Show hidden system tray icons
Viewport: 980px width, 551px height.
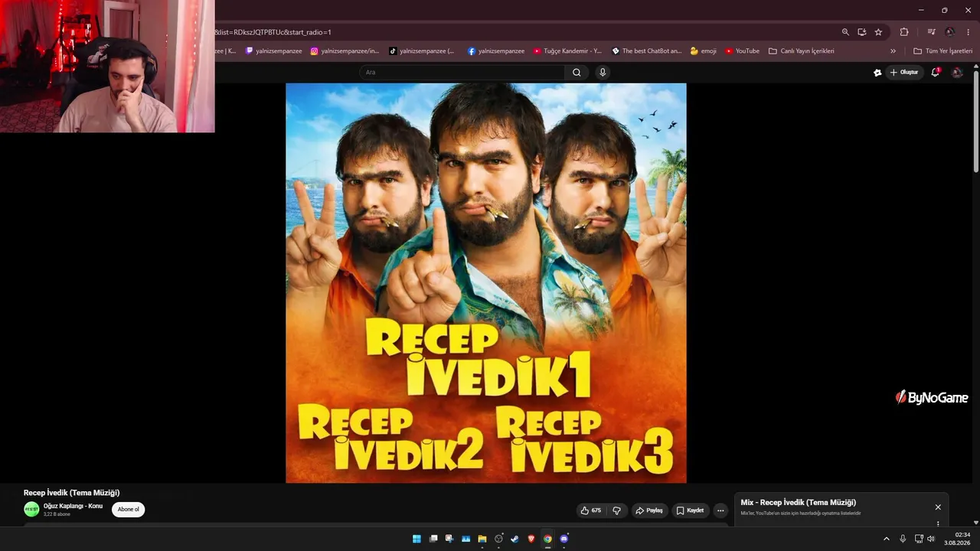pyautogui.click(x=887, y=539)
